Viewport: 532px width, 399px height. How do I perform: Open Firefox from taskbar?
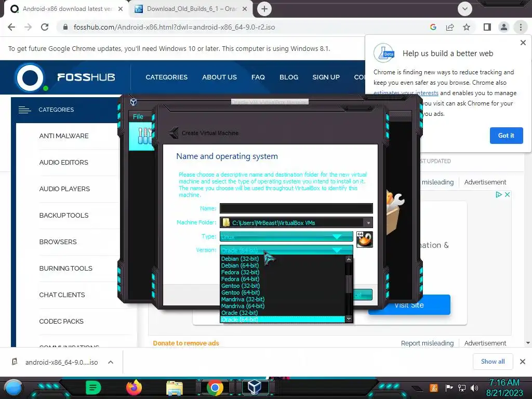(134, 388)
